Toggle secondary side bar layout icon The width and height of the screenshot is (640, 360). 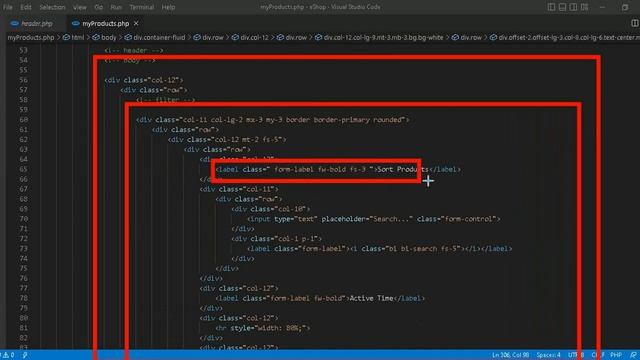(573, 7)
